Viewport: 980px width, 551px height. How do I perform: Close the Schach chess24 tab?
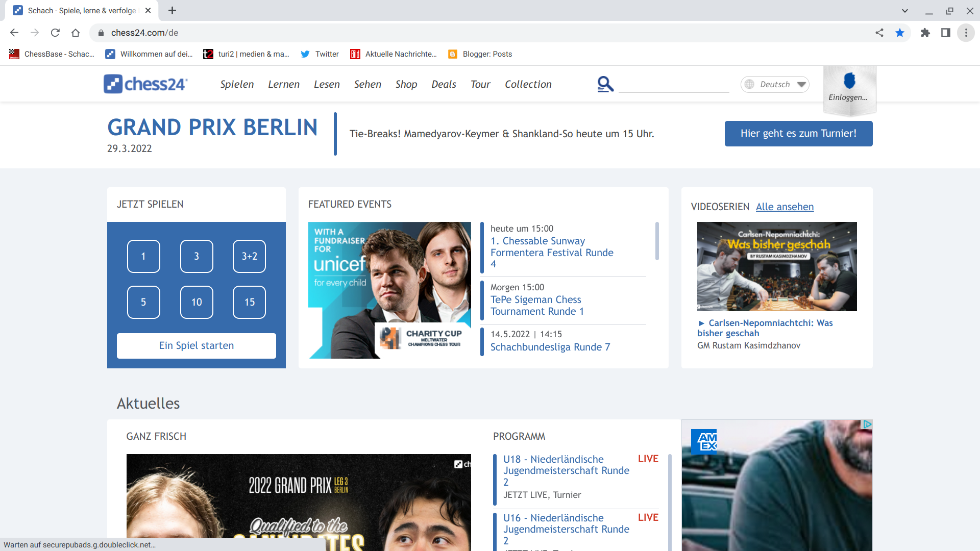(148, 10)
